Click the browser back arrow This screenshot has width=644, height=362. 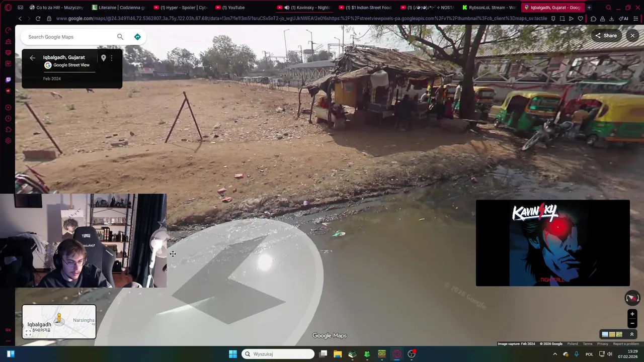(20, 19)
